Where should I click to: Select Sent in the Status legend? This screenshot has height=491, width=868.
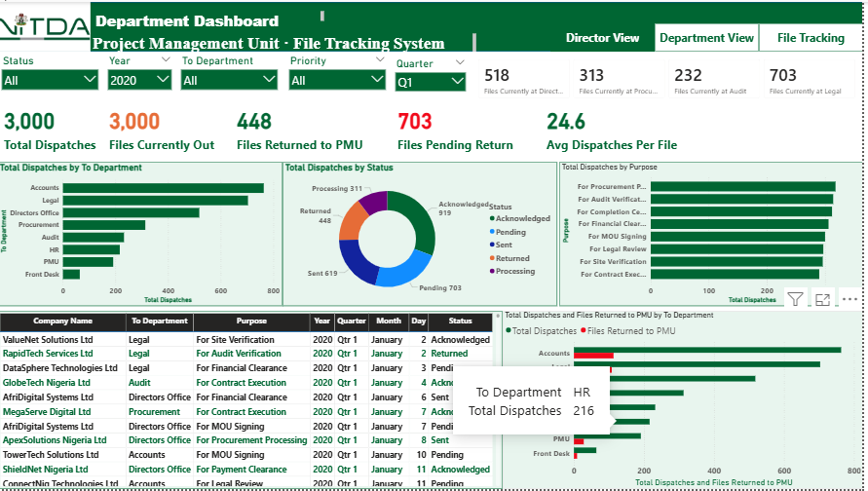(x=501, y=245)
